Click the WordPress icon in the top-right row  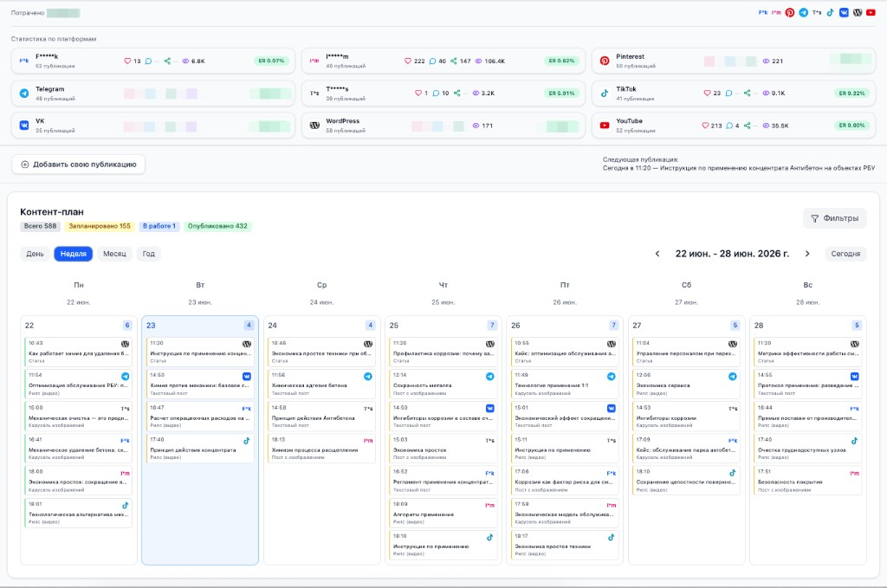[x=858, y=12]
